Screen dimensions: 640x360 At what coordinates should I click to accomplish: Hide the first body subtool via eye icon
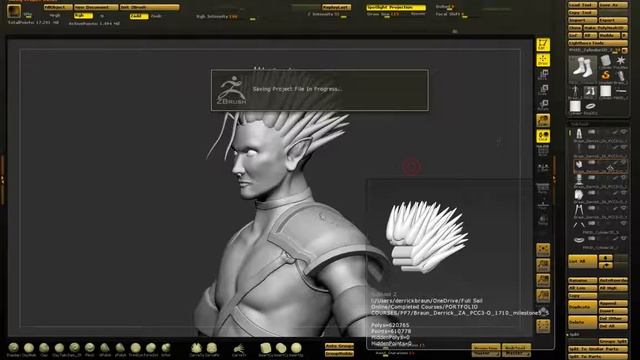click(623, 132)
